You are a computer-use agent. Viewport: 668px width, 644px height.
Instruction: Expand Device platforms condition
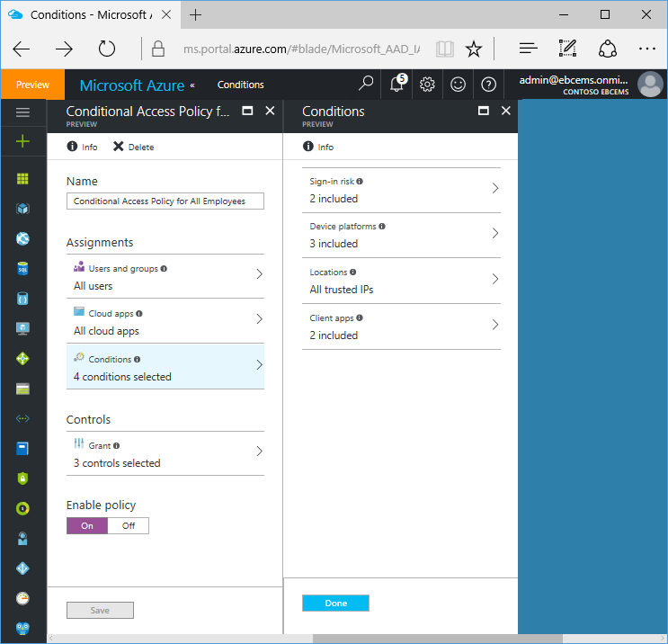click(401, 236)
